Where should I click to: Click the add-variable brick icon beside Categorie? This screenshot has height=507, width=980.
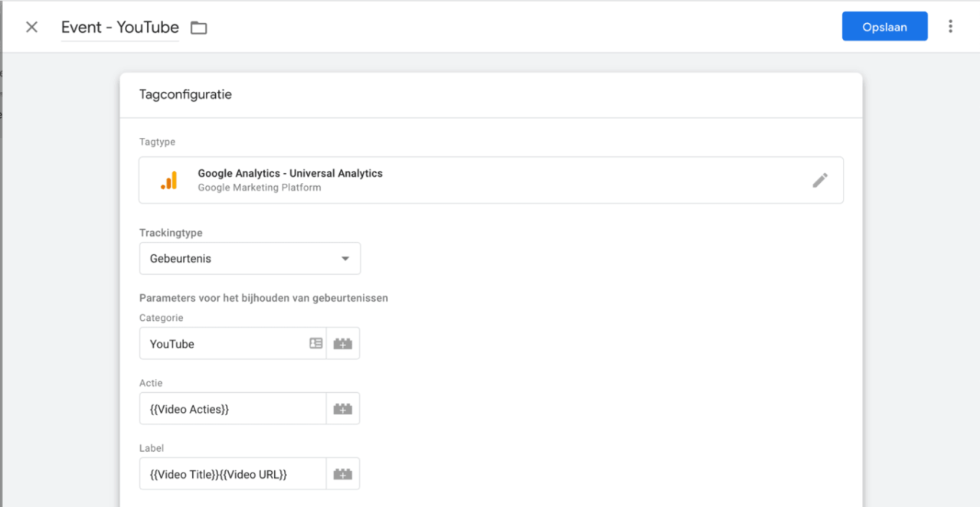pyautogui.click(x=342, y=343)
